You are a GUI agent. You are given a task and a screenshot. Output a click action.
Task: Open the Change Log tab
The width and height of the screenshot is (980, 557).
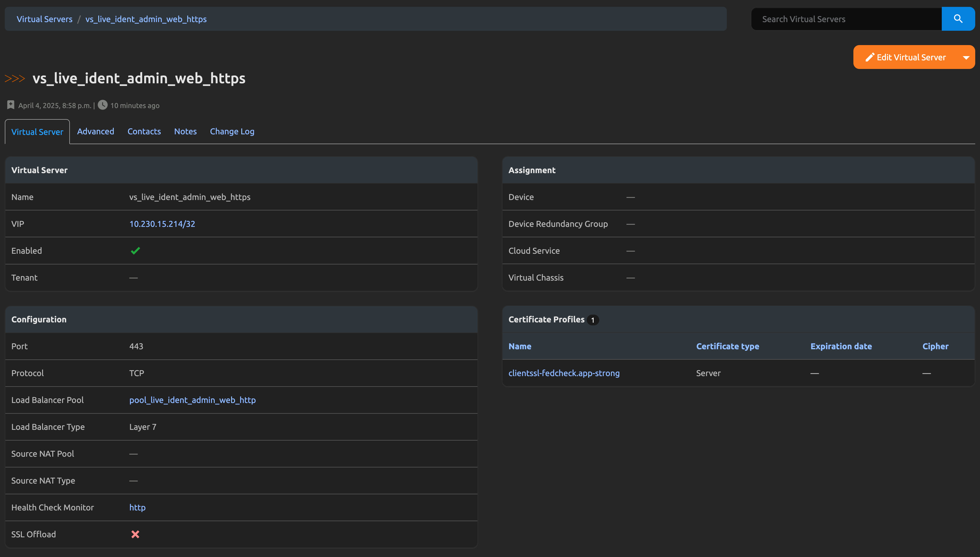232,131
